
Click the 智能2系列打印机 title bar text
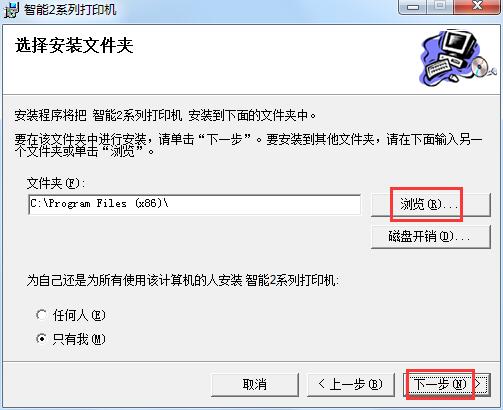point(70,9)
